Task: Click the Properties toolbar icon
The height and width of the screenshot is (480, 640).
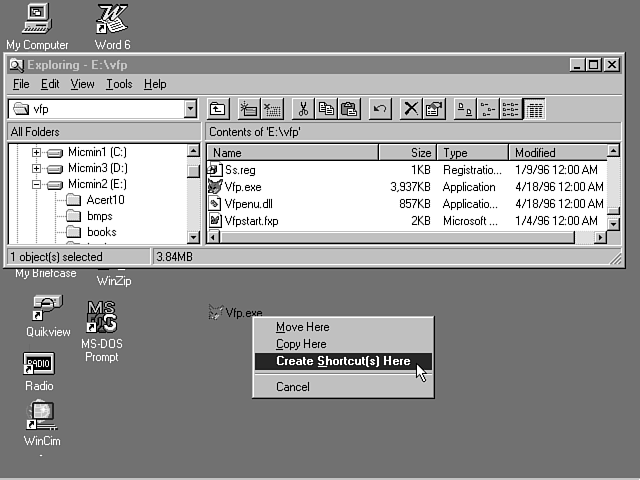Action: (433, 109)
